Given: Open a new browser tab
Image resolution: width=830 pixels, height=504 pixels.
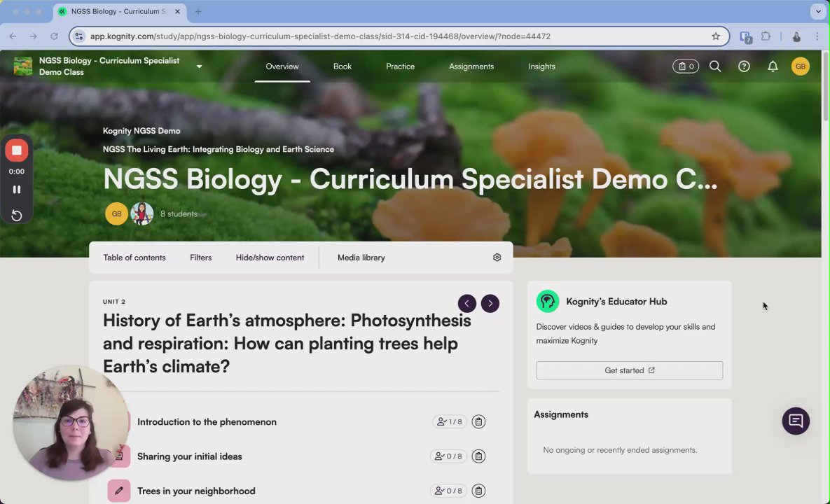Looking at the screenshot, I should click(x=198, y=11).
